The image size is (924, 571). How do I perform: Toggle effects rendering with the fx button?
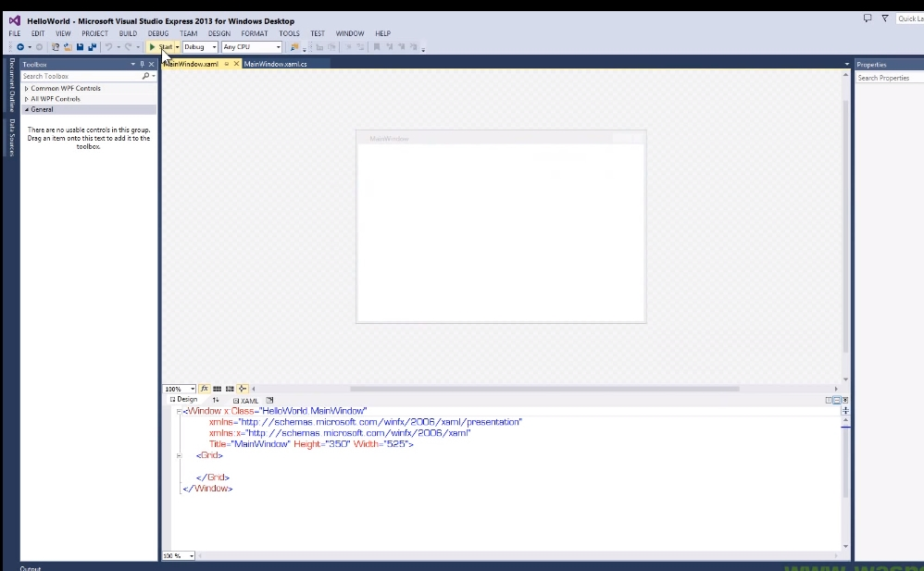(205, 388)
